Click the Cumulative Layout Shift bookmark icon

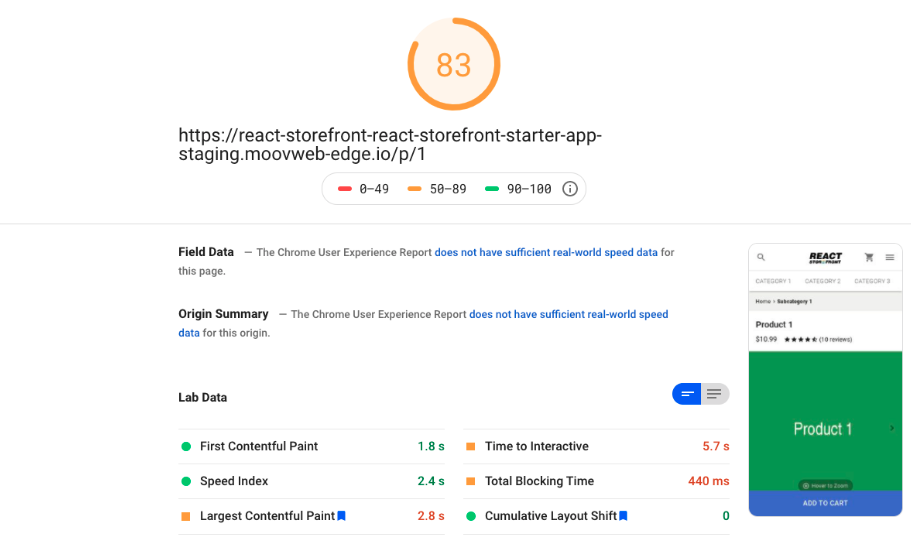[623, 516]
